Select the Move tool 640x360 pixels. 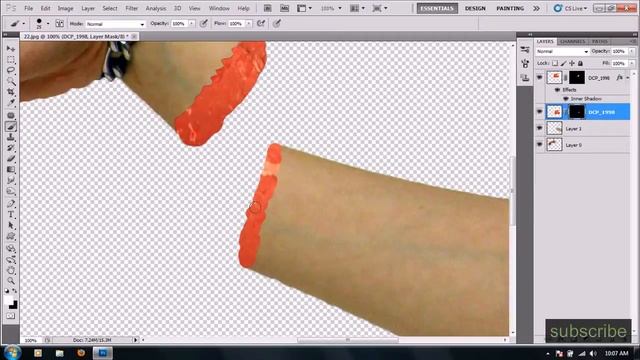(x=11, y=49)
